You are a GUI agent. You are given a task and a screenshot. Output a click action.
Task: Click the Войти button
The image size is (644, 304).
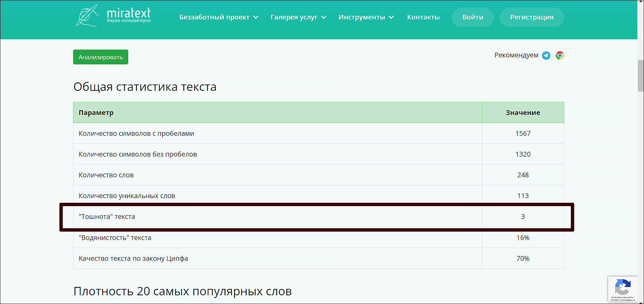(x=473, y=17)
